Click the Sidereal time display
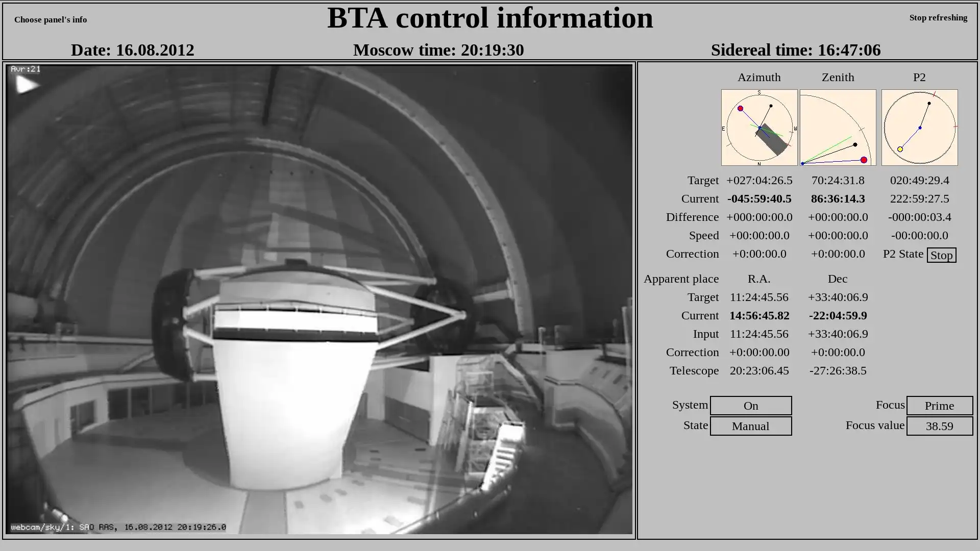The height and width of the screenshot is (551, 980). [795, 50]
